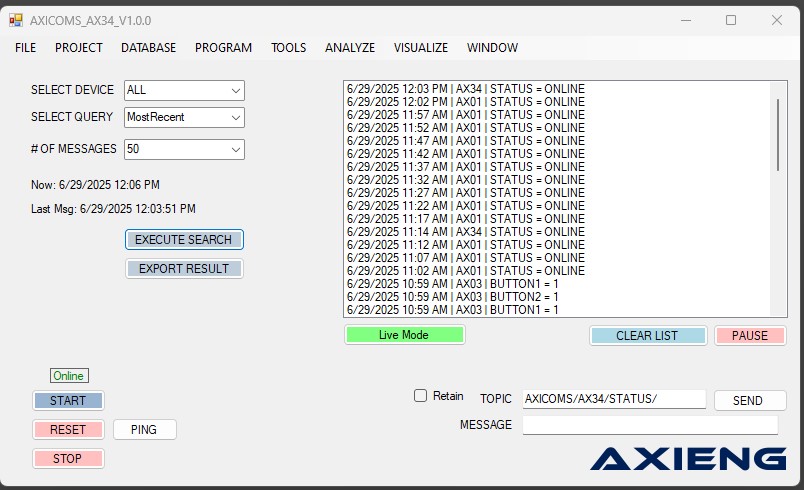Enable the Retain checkbox
This screenshot has width=804, height=490.
coord(420,396)
